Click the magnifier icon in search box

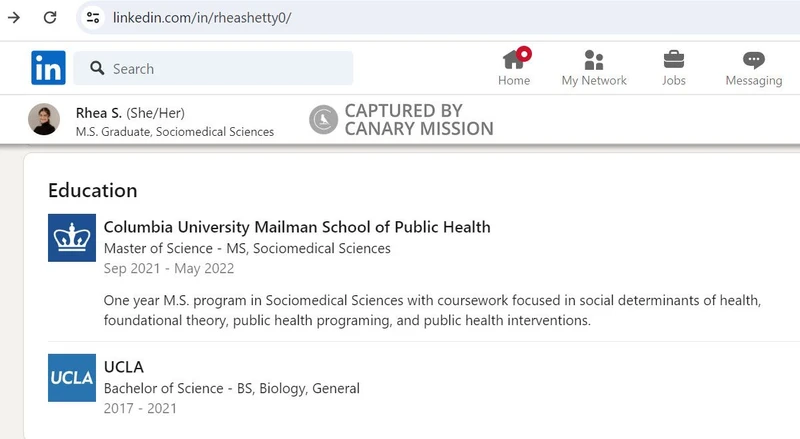97,68
